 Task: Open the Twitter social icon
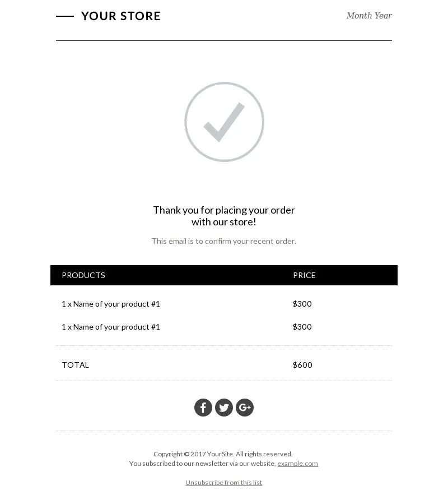(224, 407)
